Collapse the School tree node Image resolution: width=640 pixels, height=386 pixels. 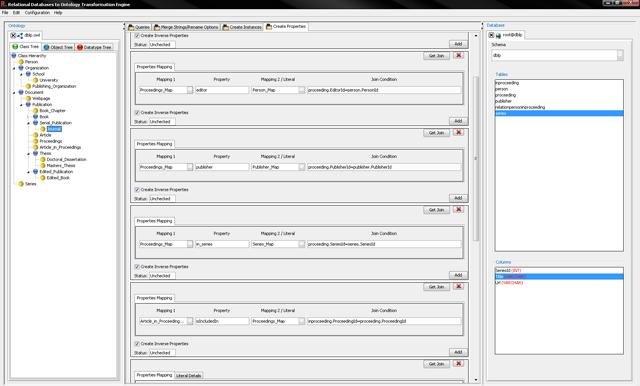22,74
